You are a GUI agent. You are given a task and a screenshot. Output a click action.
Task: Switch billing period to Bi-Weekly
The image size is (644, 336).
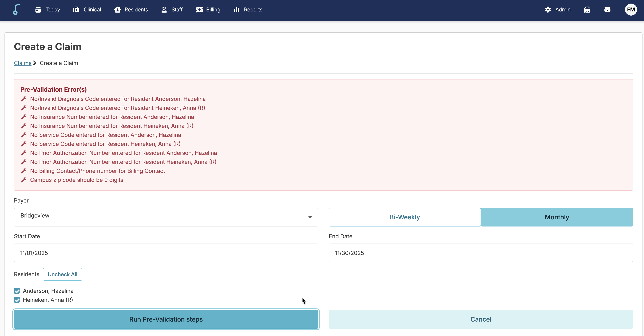[x=404, y=217]
